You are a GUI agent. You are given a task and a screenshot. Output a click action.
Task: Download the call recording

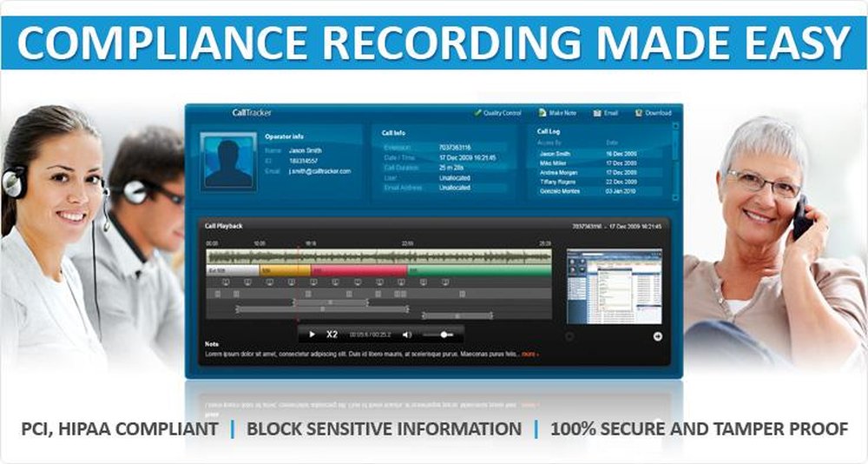pos(654,113)
